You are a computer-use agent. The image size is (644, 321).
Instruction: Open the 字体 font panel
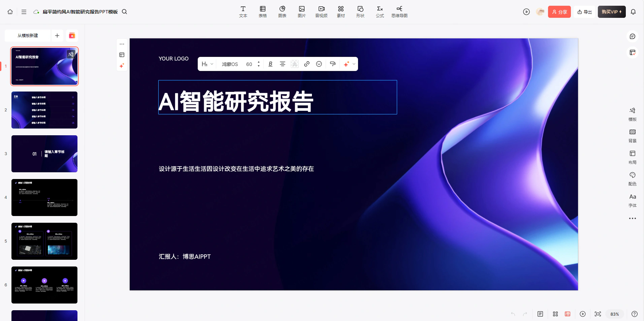(x=633, y=201)
